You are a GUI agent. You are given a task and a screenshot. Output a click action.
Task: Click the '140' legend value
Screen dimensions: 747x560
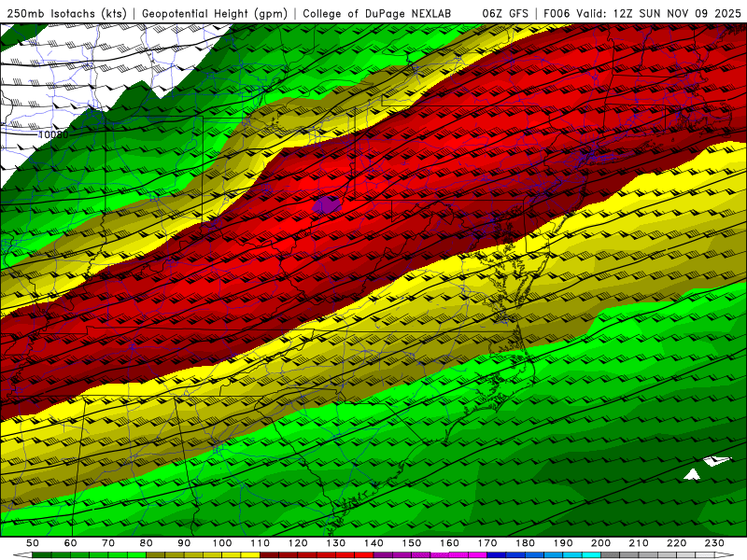(x=373, y=543)
